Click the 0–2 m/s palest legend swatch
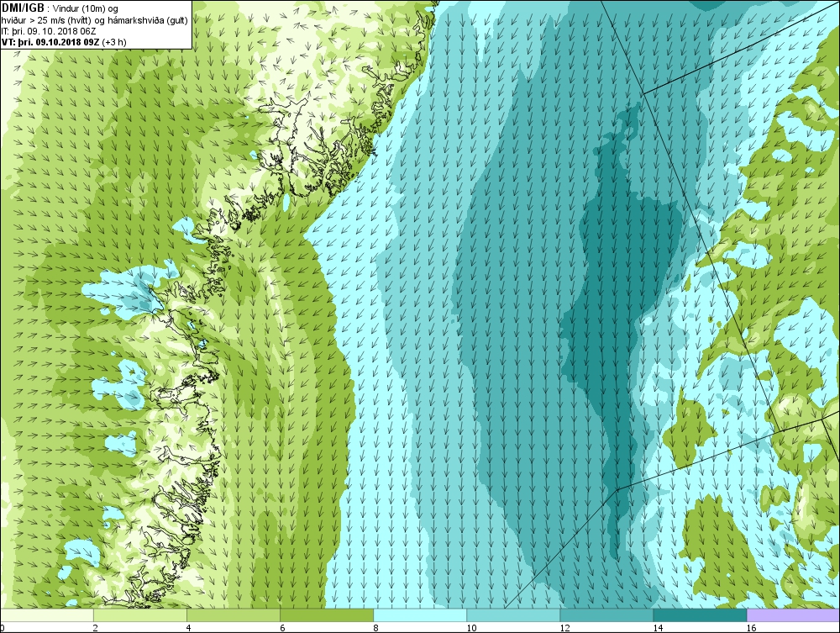Screen dimensions: 840x633 47,615
